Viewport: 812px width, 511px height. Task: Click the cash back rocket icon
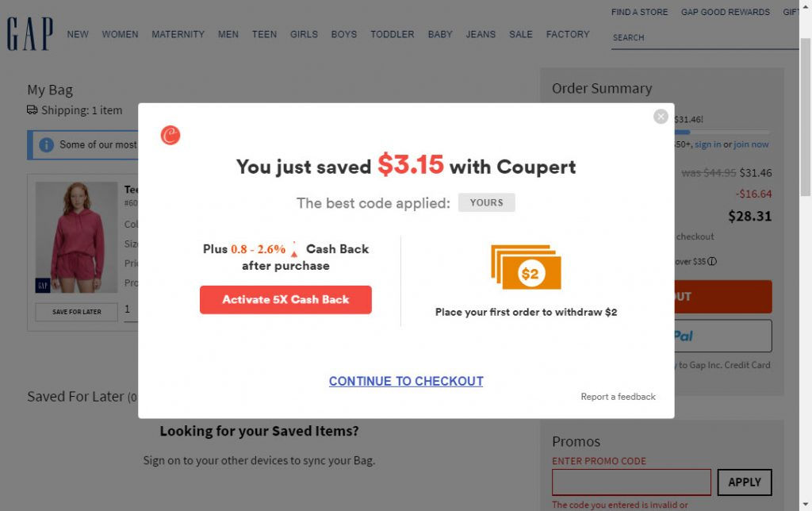point(294,249)
